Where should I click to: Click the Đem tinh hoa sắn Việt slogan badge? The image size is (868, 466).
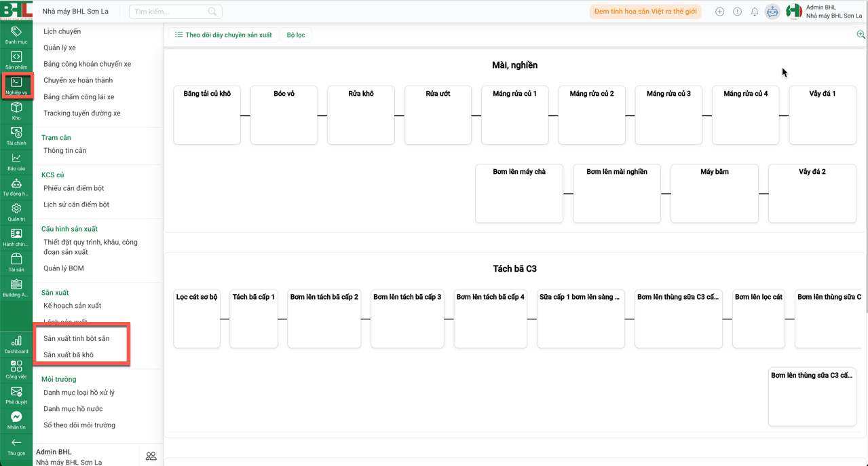(645, 12)
